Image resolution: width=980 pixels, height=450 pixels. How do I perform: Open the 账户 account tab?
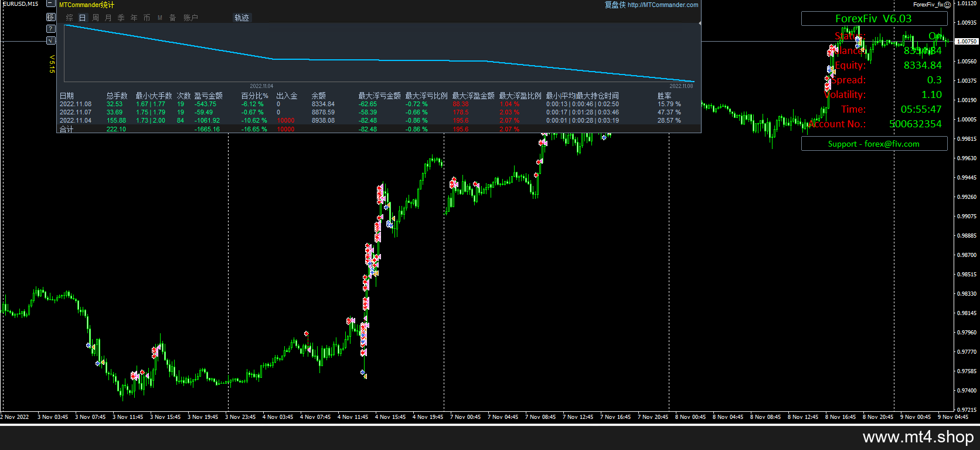[190, 18]
